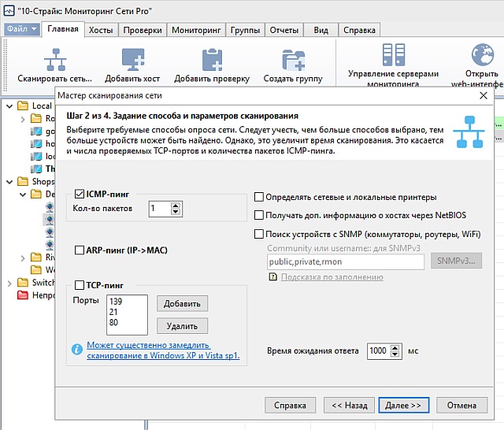Switch to the Отчеты tab

coord(283,30)
